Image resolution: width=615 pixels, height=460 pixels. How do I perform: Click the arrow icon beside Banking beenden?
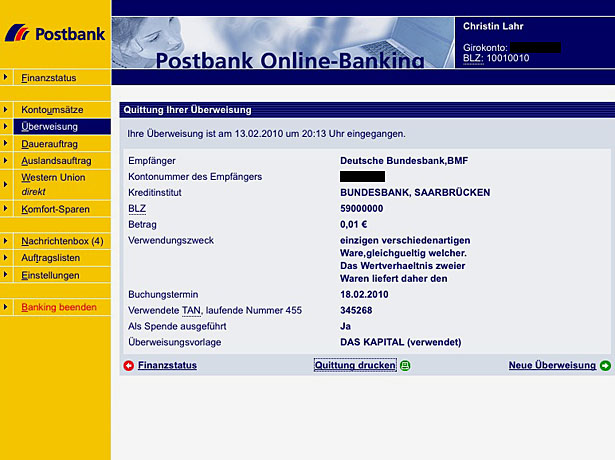(6, 307)
